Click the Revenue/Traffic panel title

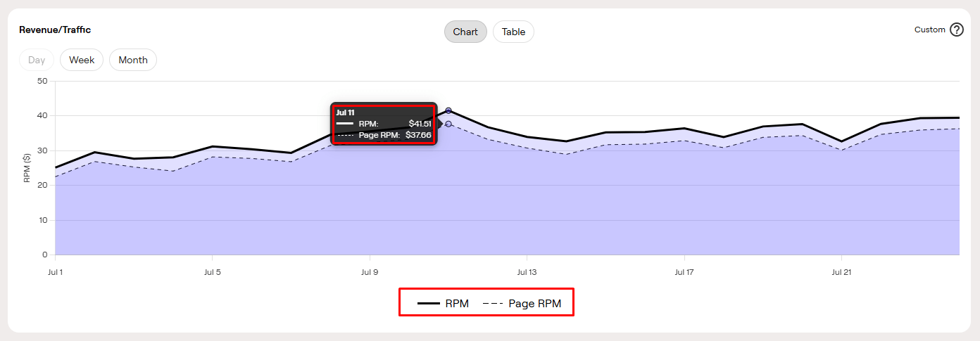tap(55, 30)
